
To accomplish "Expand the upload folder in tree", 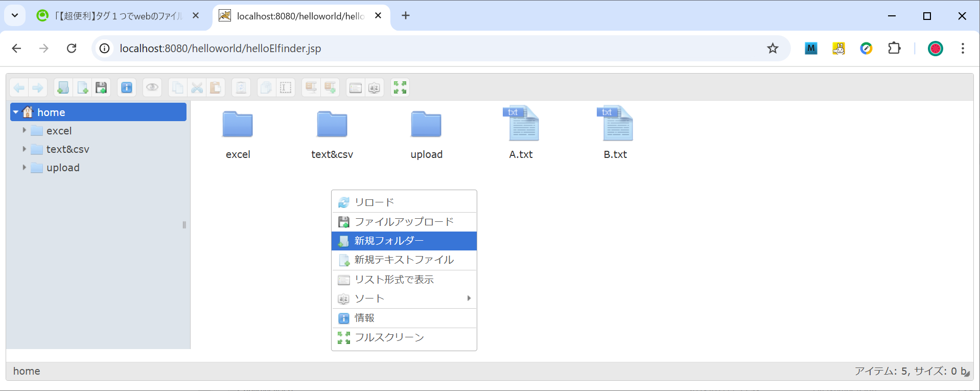I will [x=24, y=167].
